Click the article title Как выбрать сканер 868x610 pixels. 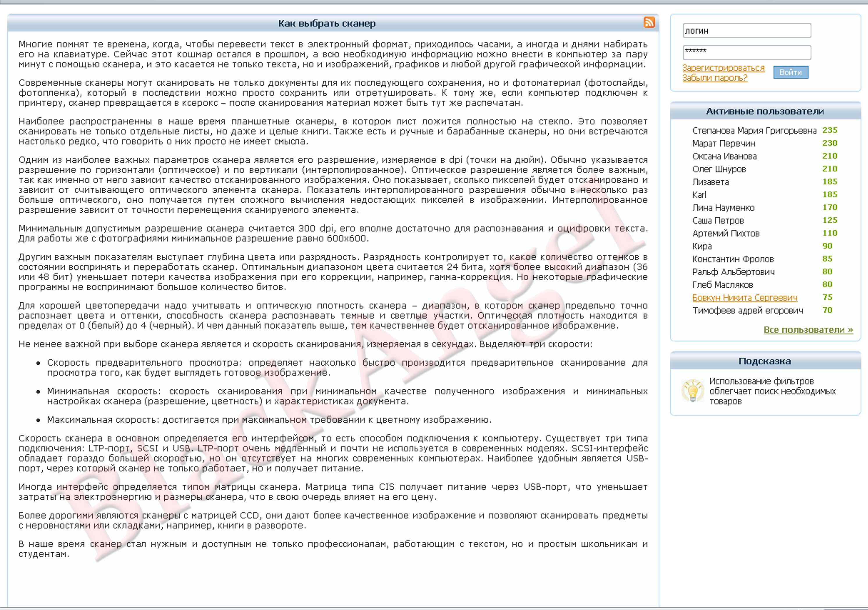point(327,24)
